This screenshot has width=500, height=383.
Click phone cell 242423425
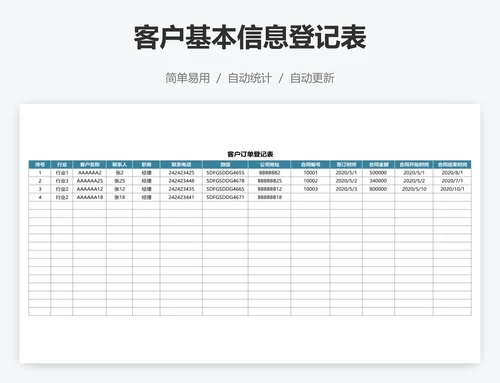pyautogui.click(x=181, y=173)
